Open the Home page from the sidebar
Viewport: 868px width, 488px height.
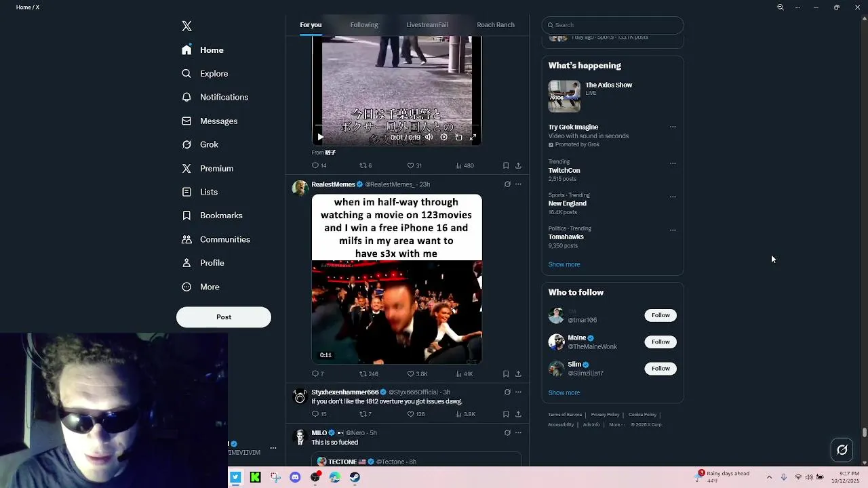coord(203,50)
